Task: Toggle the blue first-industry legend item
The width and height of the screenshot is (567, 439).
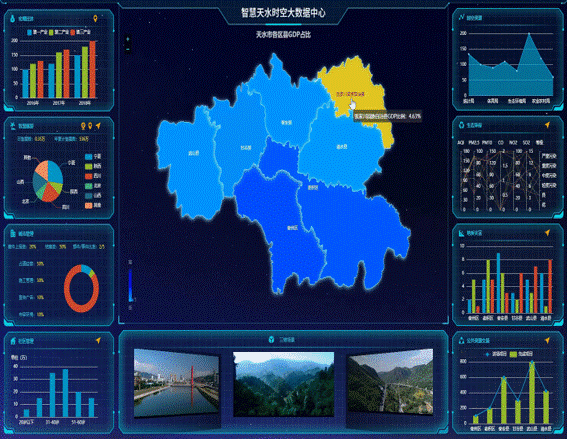Action: [38, 32]
